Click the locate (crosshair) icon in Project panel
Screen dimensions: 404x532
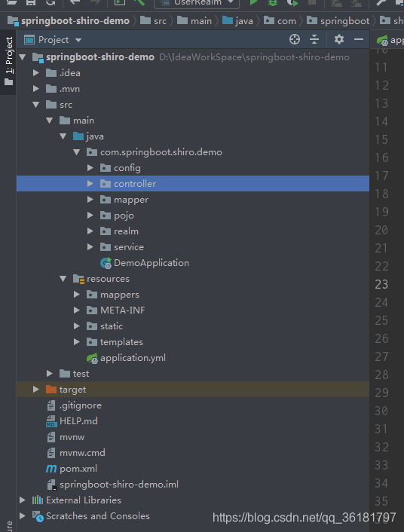[x=295, y=39]
